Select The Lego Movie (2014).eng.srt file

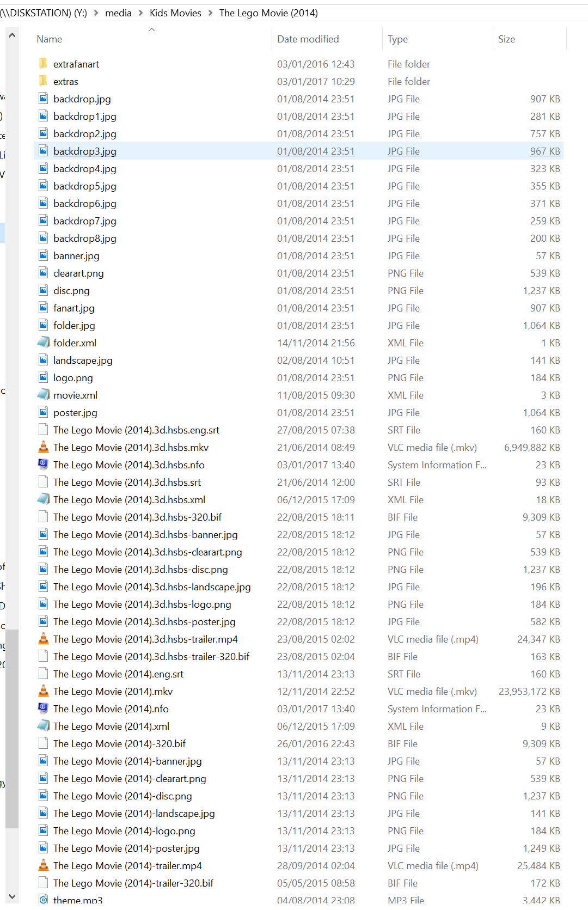[118, 674]
